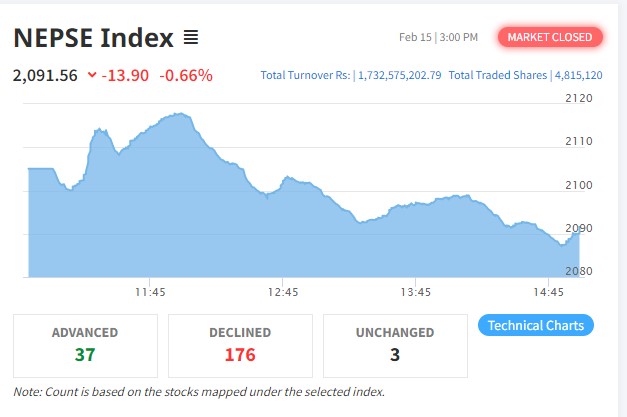Click the red down arrow indicator
The height and width of the screenshot is (417, 627).
[x=92, y=75]
